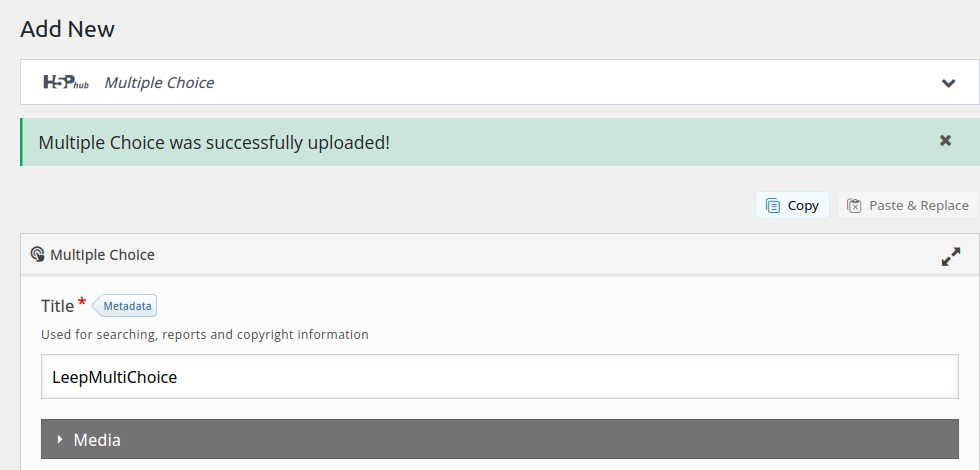The width and height of the screenshot is (980, 470).
Task: Click the copy clipboard icon
Action: click(x=772, y=206)
